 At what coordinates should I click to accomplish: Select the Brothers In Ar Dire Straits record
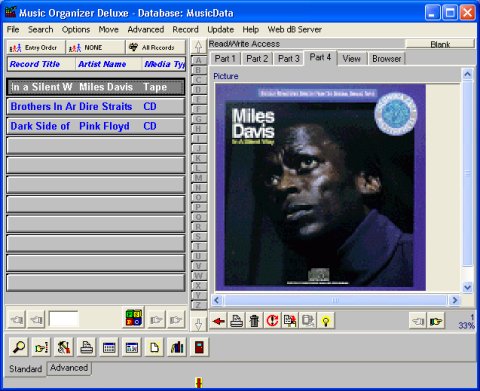(96, 106)
